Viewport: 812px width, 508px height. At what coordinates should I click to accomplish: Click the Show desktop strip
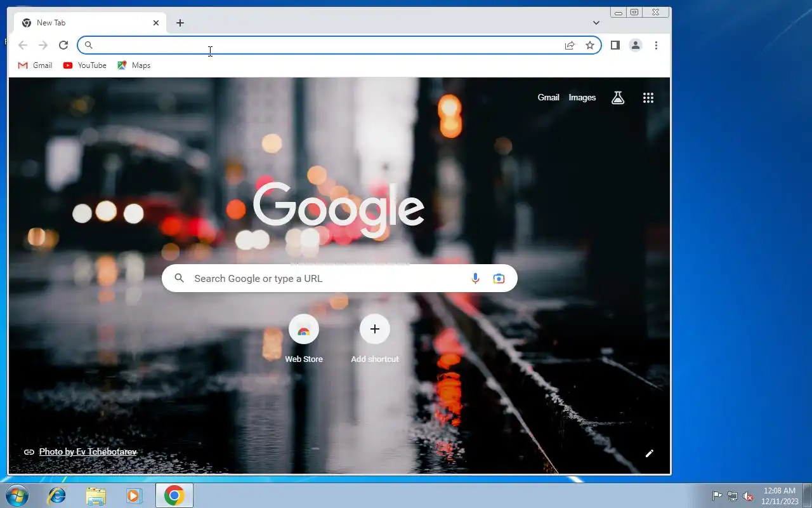(808, 495)
